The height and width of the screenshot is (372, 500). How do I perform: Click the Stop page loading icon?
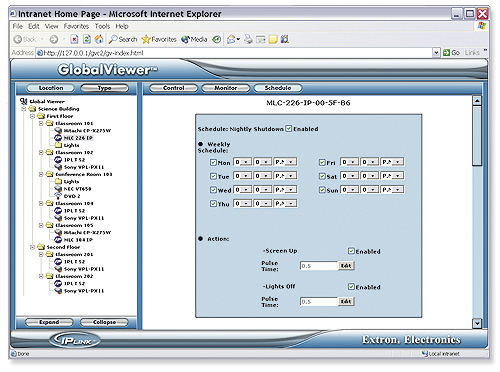75,39
